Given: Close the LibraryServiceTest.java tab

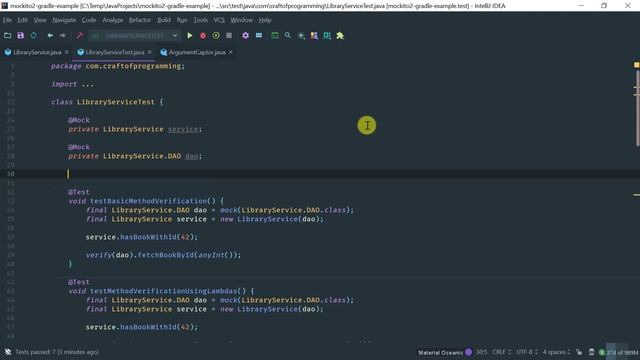Looking at the screenshot, I should (x=150, y=52).
